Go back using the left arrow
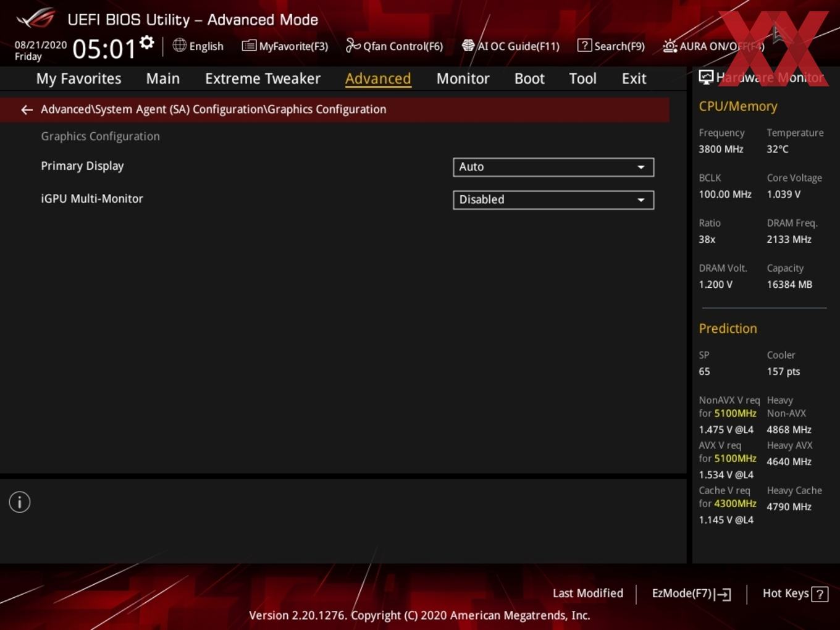The width and height of the screenshot is (840, 630). click(x=27, y=109)
